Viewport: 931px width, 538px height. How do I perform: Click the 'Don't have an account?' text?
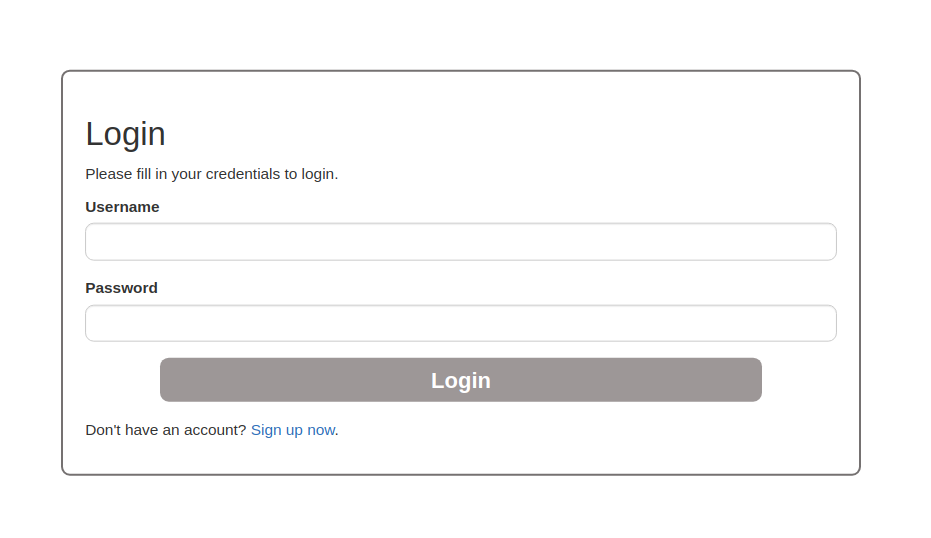click(x=166, y=430)
